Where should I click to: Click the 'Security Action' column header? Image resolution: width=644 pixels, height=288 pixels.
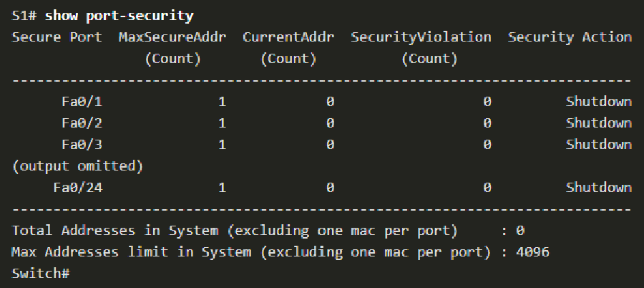(570, 37)
